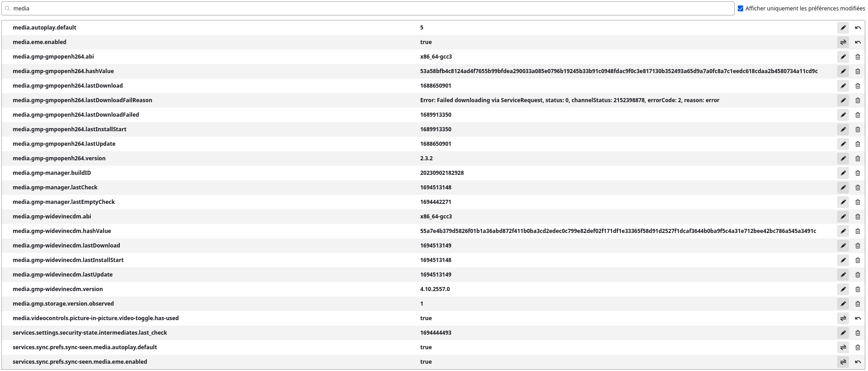The height and width of the screenshot is (371, 868).
Task: Delete media.gmp-manager.lastCheck preference
Action: 858,188
